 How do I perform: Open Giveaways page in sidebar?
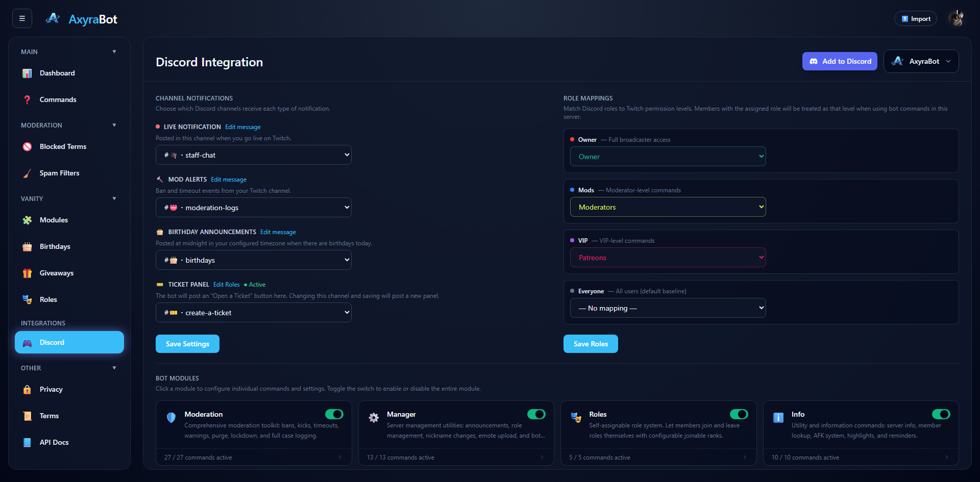pyautogui.click(x=69, y=273)
